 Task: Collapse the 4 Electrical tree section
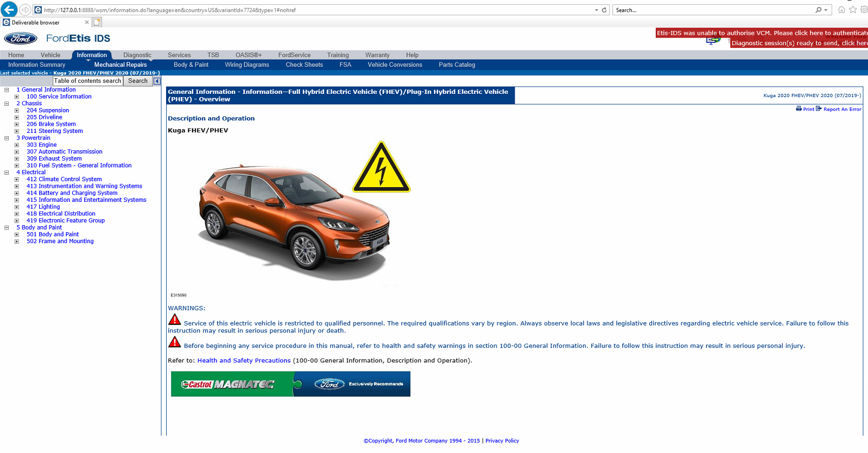(x=7, y=173)
